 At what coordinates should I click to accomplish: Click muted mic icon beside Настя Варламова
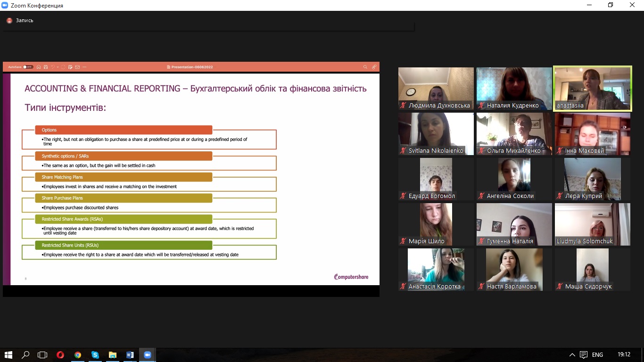(x=481, y=287)
